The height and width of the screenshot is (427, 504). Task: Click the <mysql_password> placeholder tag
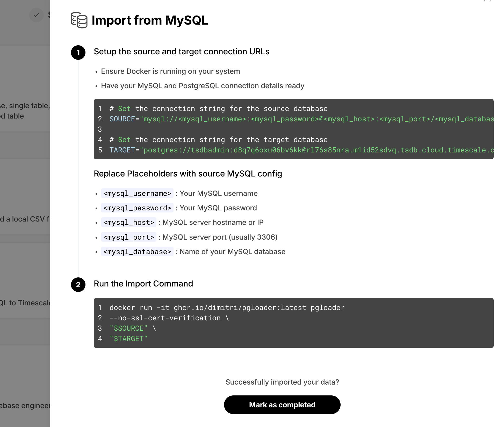pos(137,208)
